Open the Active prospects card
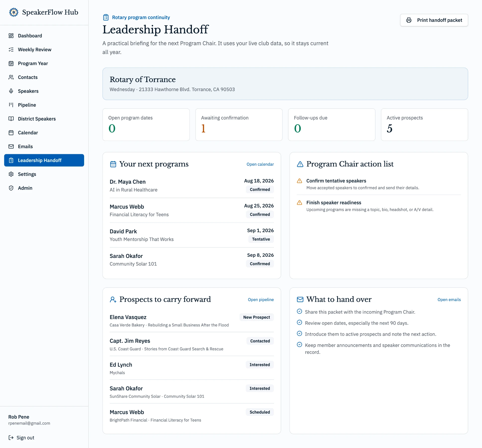Image resolution: width=482 pixels, height=448 pixels. 425,125
